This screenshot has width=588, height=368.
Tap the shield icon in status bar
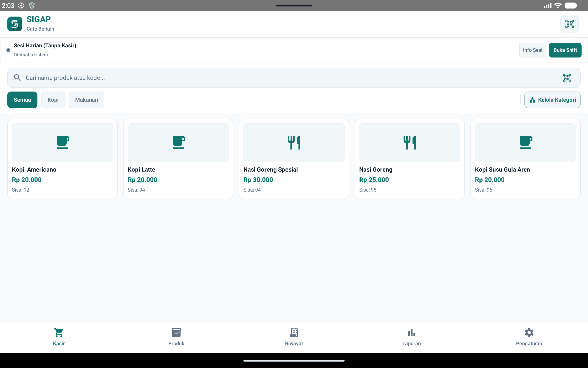(x=32, y=5)
